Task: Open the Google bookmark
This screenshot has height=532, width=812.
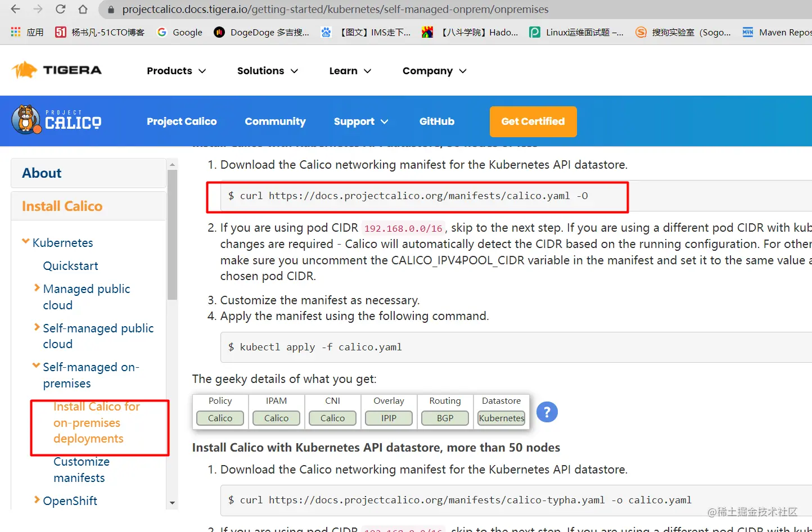Action: 179,32
